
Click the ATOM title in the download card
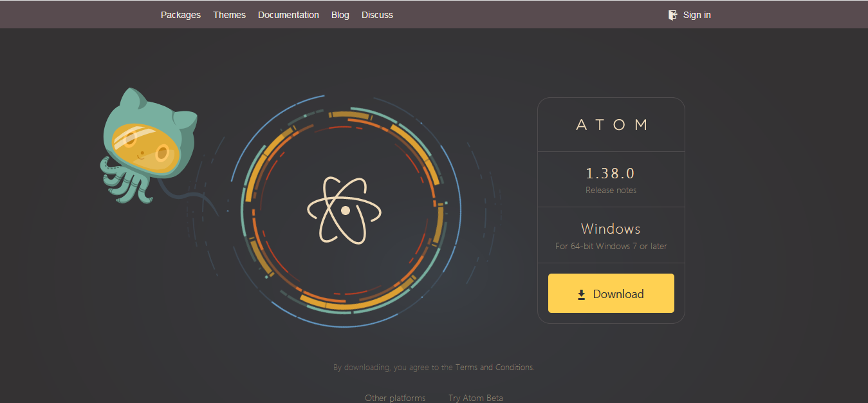(x=611, y=125)
